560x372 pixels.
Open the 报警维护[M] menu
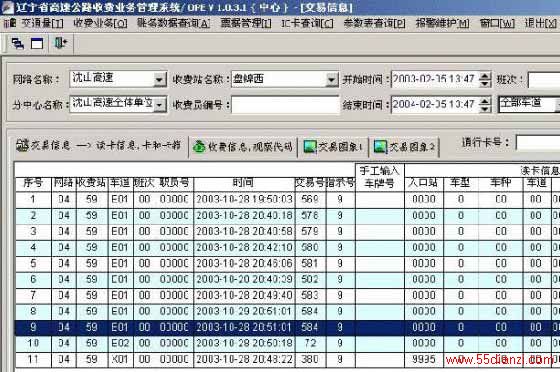point(442,24)
